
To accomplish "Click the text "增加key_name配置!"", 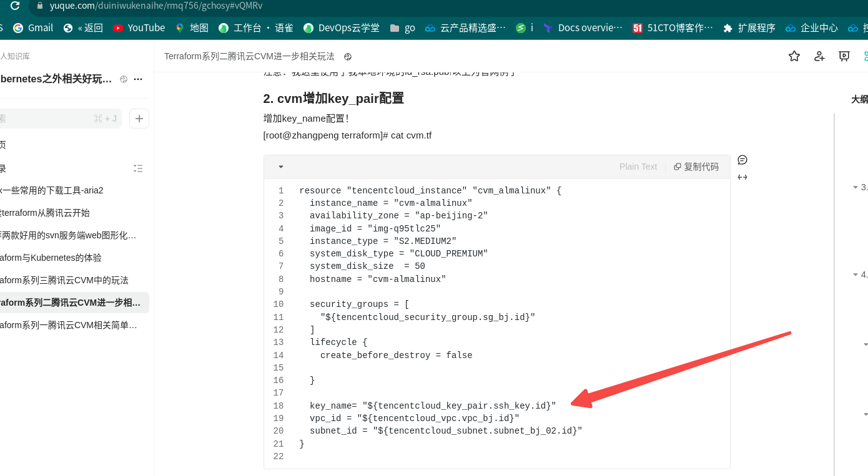I will pyautogui.click(x=306, y=119).
